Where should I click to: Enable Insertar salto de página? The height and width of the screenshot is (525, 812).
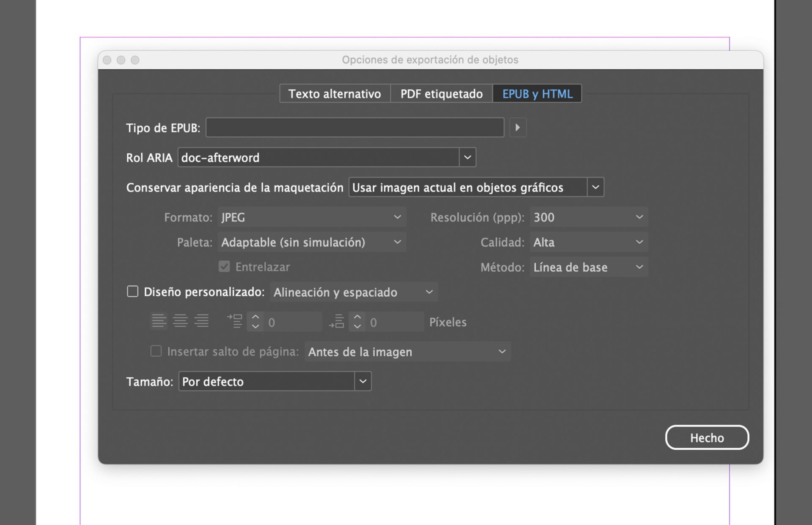(156, 351)
